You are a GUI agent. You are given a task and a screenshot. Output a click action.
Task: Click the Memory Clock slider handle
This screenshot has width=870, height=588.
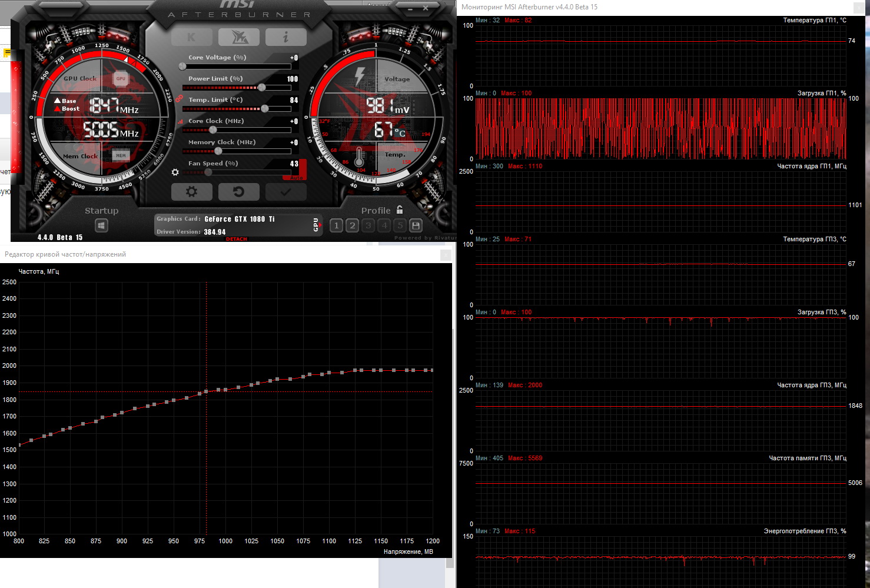218,151
